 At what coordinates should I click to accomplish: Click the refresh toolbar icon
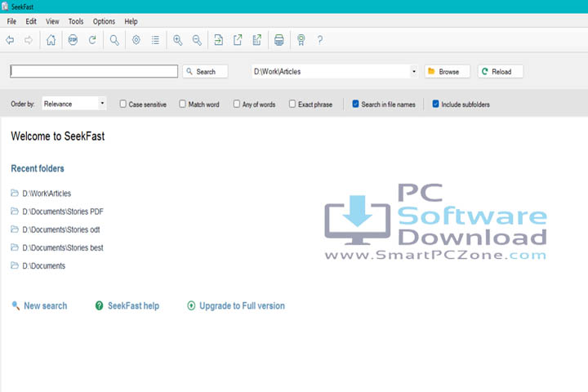point(92,40)
